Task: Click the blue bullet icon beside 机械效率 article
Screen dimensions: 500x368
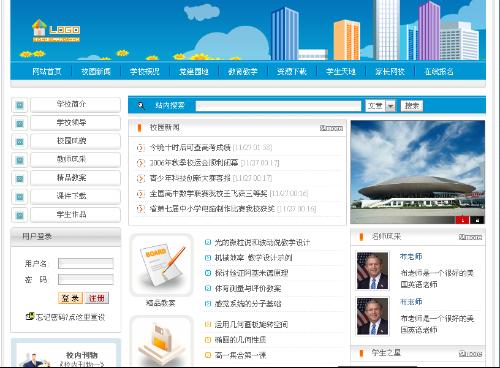Action: (x=208, y=258)
